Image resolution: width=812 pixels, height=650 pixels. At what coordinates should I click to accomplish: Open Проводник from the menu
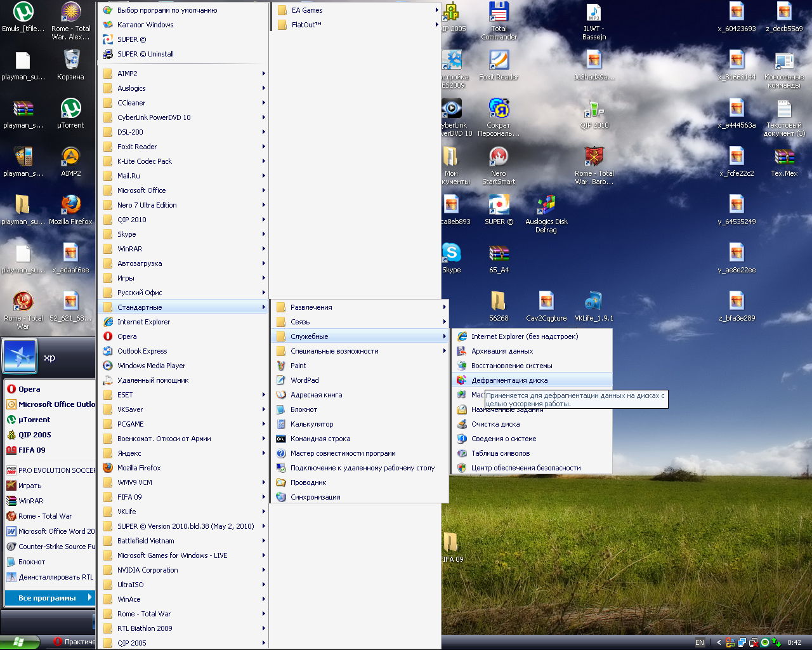click(x=360, y=482)
